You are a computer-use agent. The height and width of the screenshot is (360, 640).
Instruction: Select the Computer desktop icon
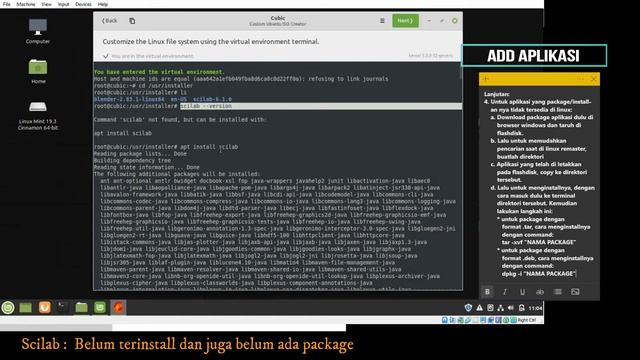coord(38,31)
